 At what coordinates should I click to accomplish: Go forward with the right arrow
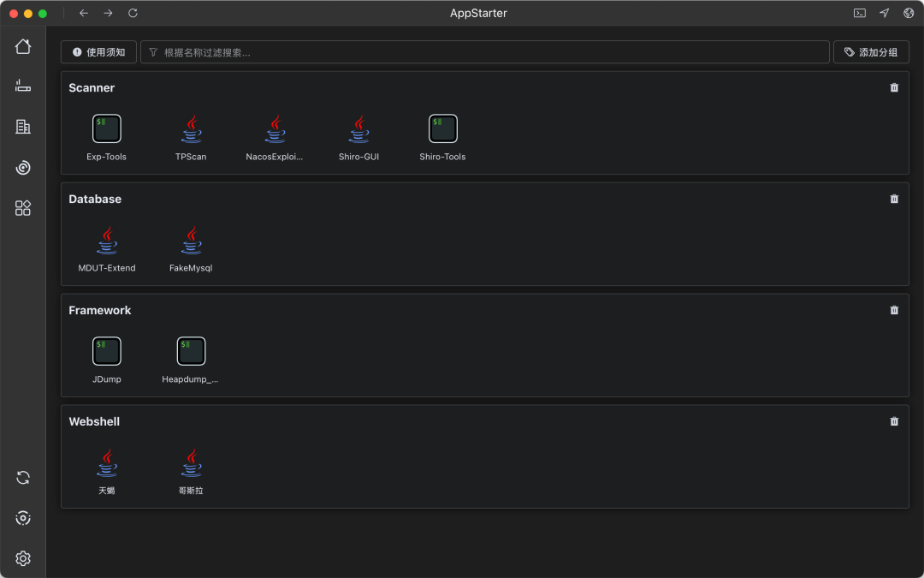[x=108, y=13]
